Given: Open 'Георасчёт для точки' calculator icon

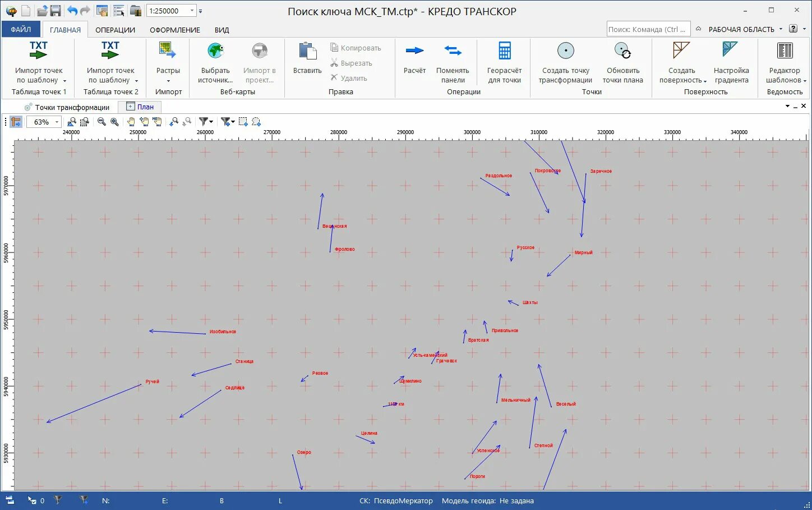Looking at the screenshot, I should [x=504, y=50].
